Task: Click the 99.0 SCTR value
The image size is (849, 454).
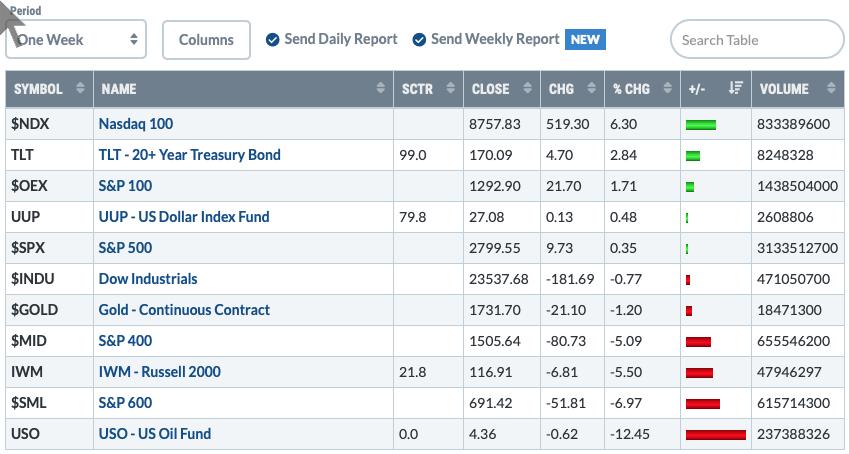Action: tap(413, 155)
